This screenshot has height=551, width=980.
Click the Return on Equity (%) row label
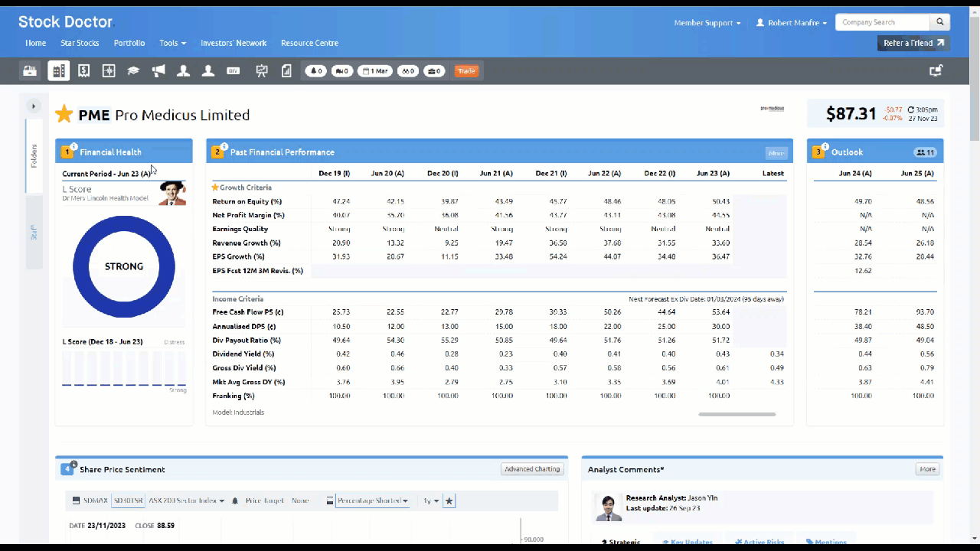click(x=247, y=201)
